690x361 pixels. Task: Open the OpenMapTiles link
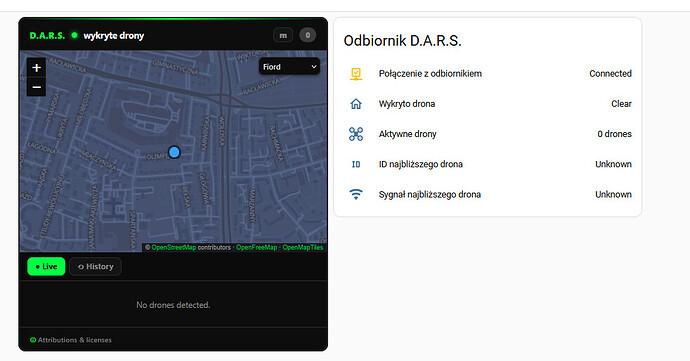(x=303, y=247)
